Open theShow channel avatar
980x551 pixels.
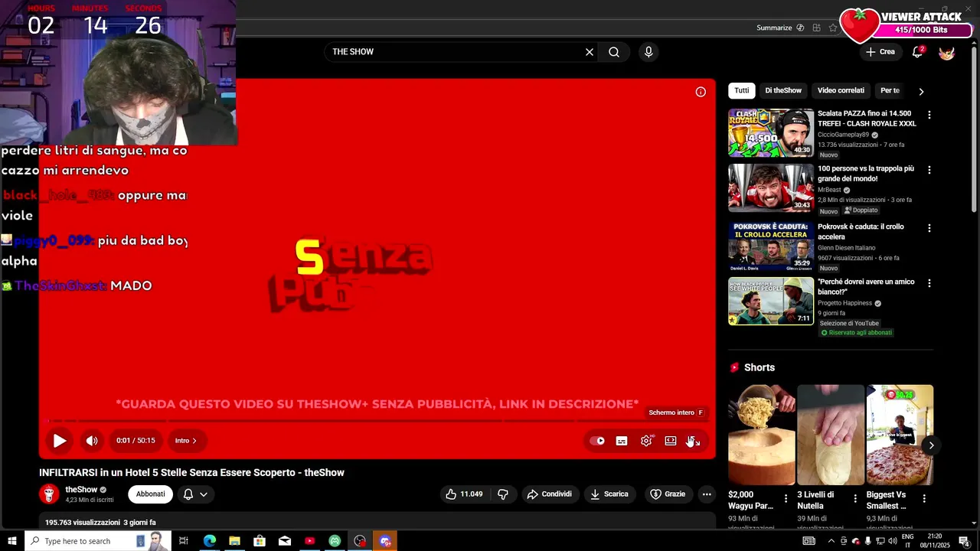click(x=49, y=494)
